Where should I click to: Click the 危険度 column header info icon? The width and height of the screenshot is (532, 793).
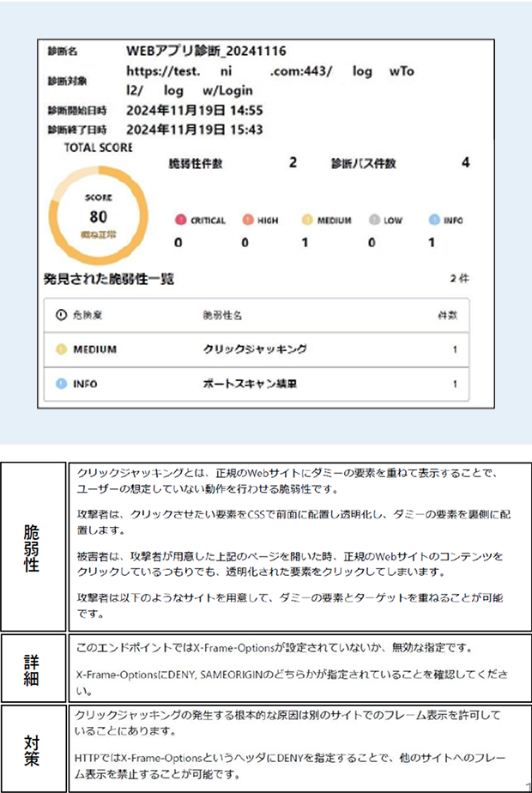(x=61, y=316)
